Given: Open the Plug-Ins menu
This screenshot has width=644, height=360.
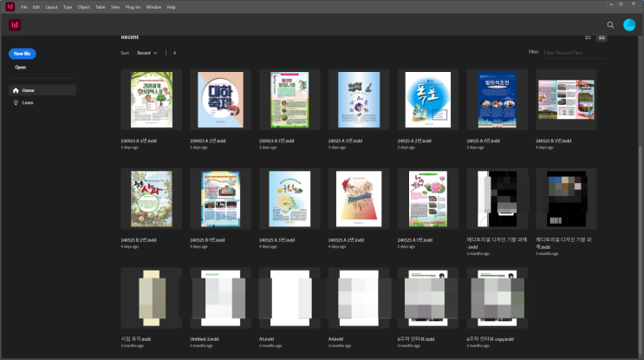Looking at the screenshot, I should point(133,7).
